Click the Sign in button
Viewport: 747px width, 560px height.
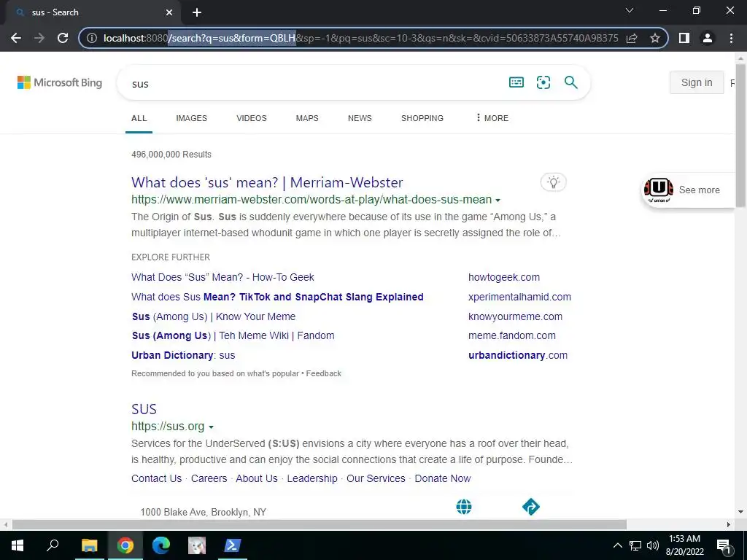tap(697, 82)
